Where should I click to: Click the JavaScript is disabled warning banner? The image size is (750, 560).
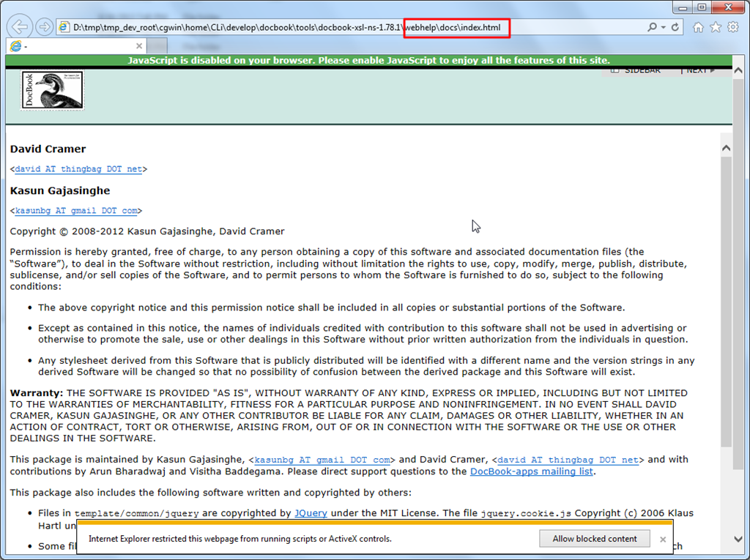coord(369,61)
